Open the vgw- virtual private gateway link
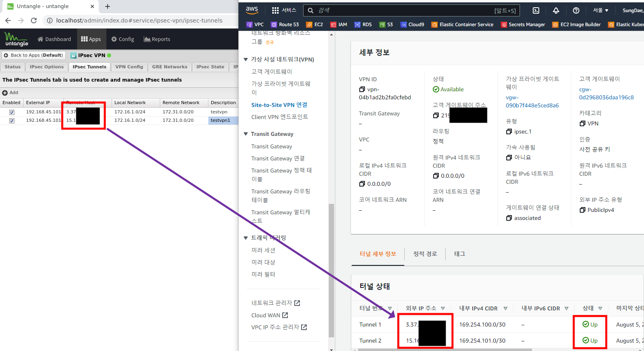Screen dimensions: 644x351 tap(532, 101)
